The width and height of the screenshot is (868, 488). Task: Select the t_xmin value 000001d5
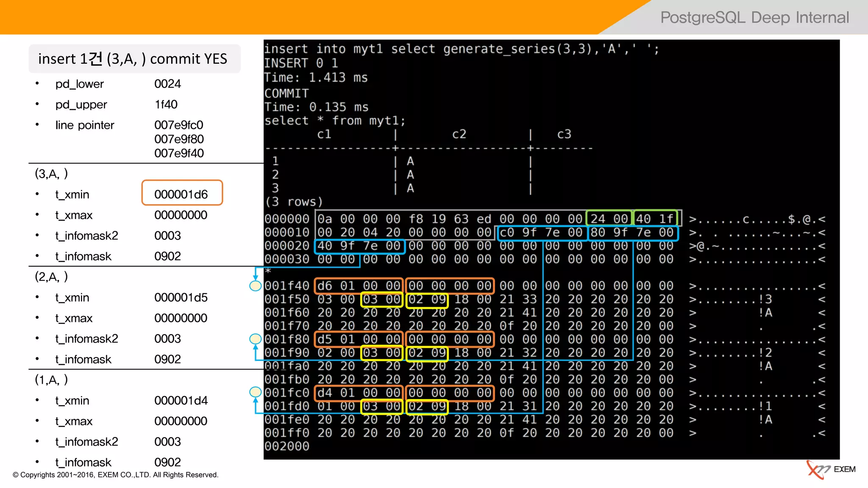(181, 297)
